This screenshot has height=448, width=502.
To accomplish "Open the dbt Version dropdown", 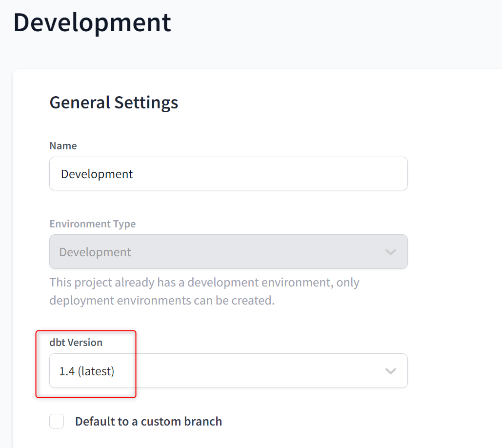I will pyautogui.click(x=228, y=371).
